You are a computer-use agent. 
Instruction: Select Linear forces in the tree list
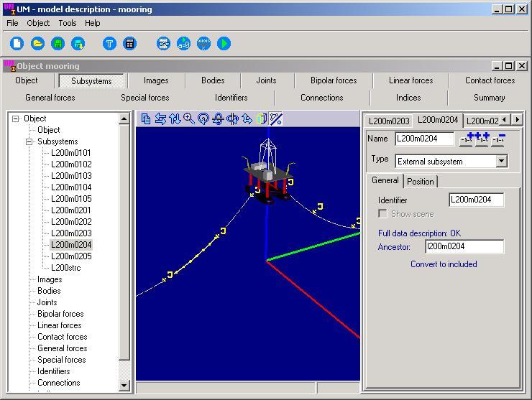(60, 325)
